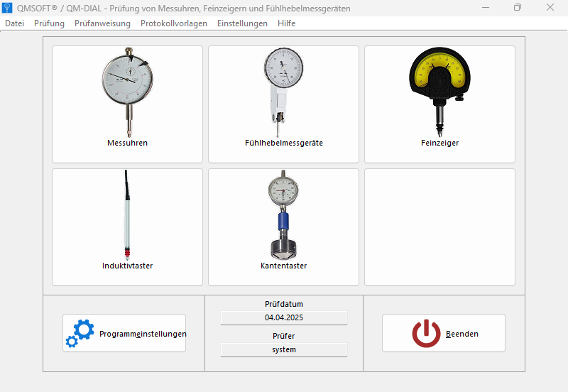Click the Prüfdatum field showing 04.04.2025

click(x=284, y=317)
